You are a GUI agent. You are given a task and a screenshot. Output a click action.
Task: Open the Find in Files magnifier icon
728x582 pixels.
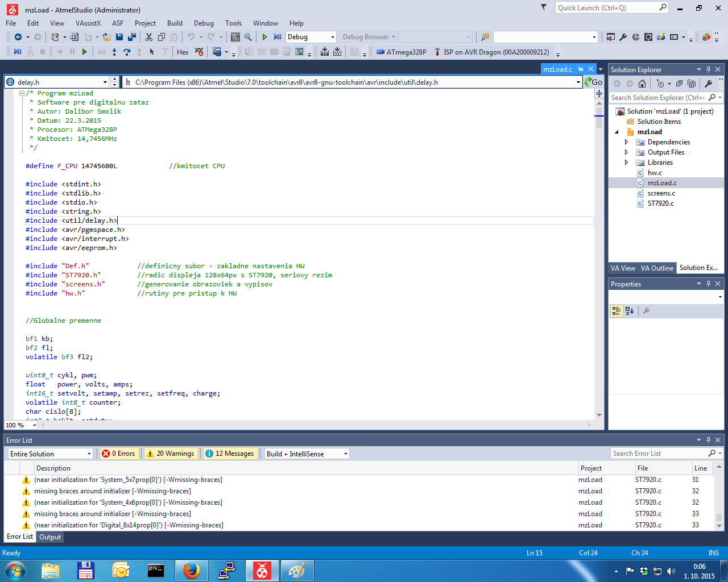tap(248, 37)
